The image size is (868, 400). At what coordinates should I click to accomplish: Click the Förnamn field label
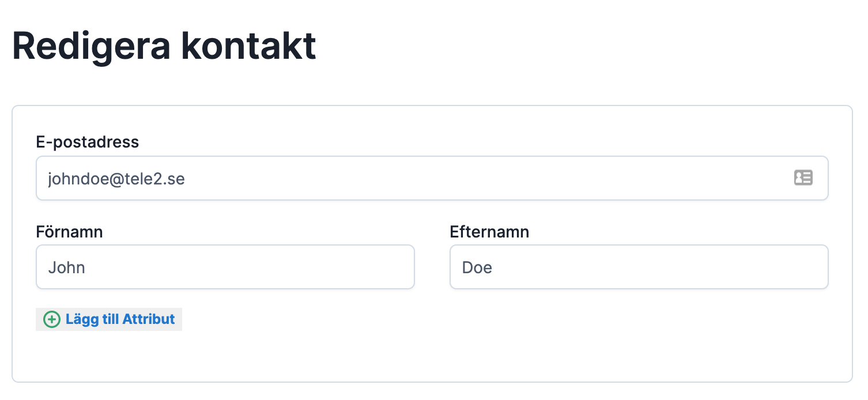click(69, 232)
